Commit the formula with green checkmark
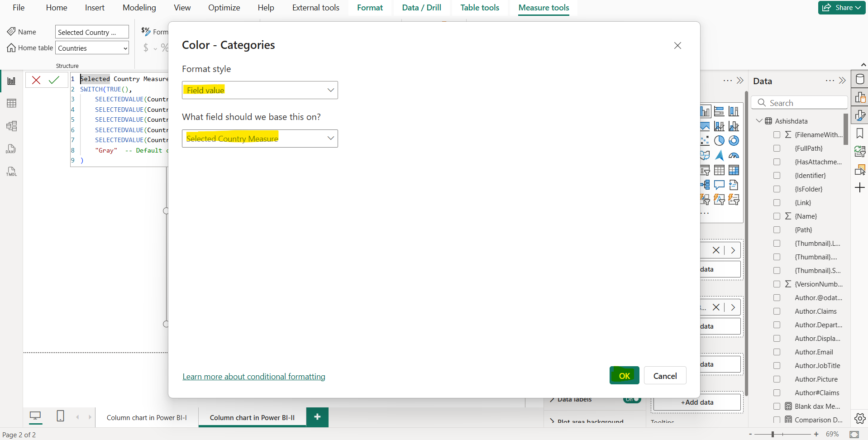Image resolution: width=868 pixels, height=440 pixels. (54, 80)
